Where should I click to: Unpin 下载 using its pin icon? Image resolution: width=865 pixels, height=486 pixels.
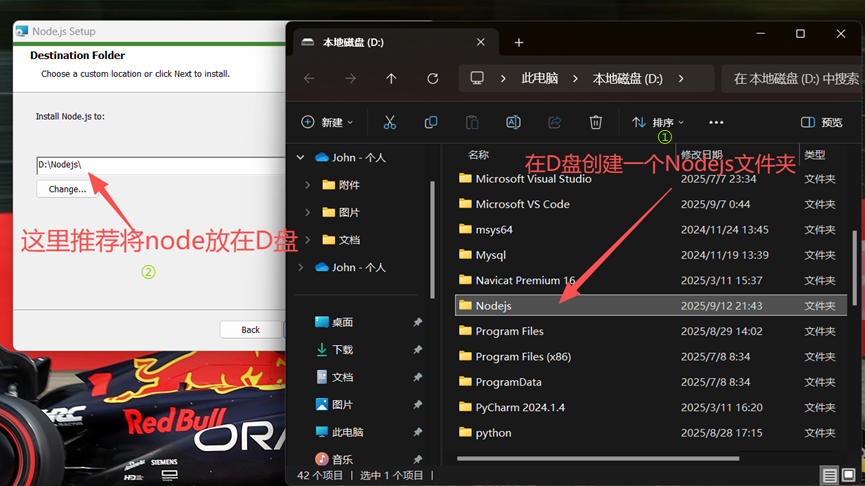coord(418,350)
